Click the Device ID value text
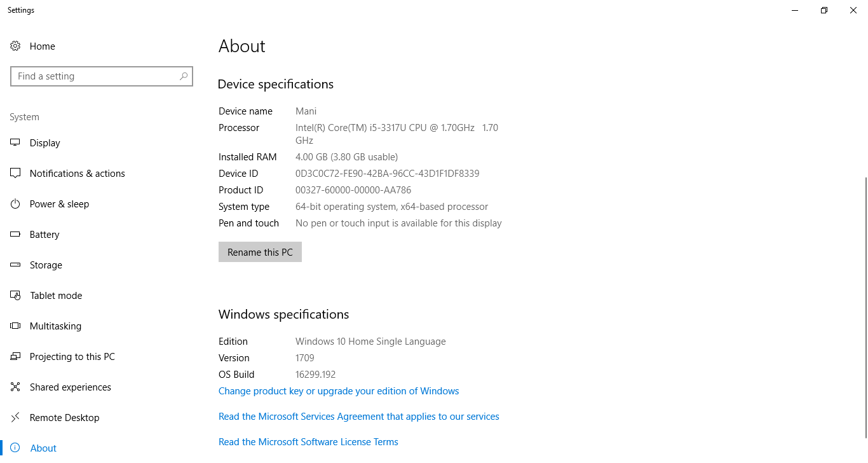The height and width of the screenshot is (463, 868). (x=388, y=174)
